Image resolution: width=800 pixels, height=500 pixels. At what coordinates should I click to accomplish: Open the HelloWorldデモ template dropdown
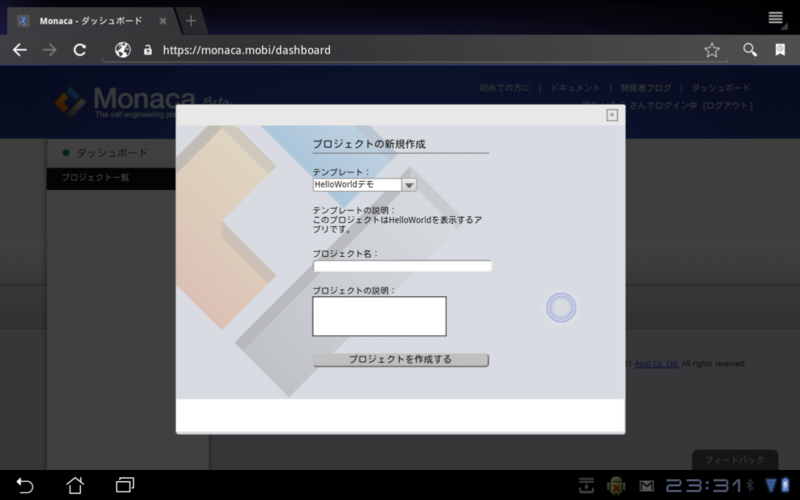364,185
